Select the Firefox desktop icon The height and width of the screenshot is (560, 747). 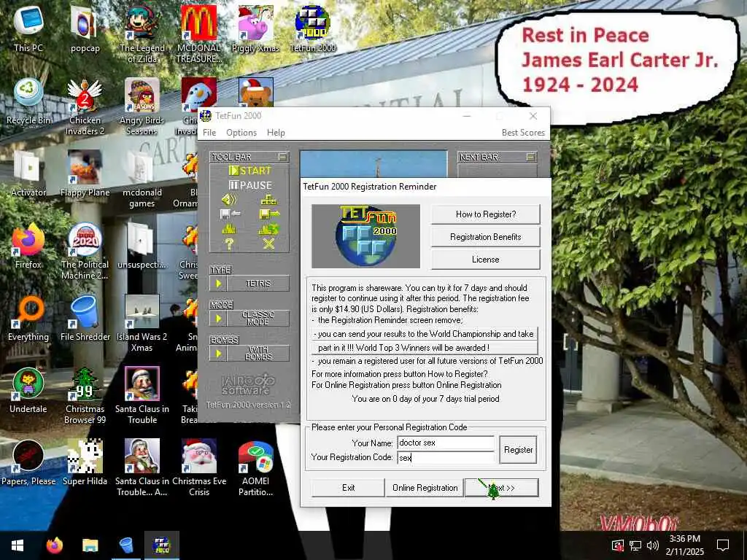click(28, 246)
